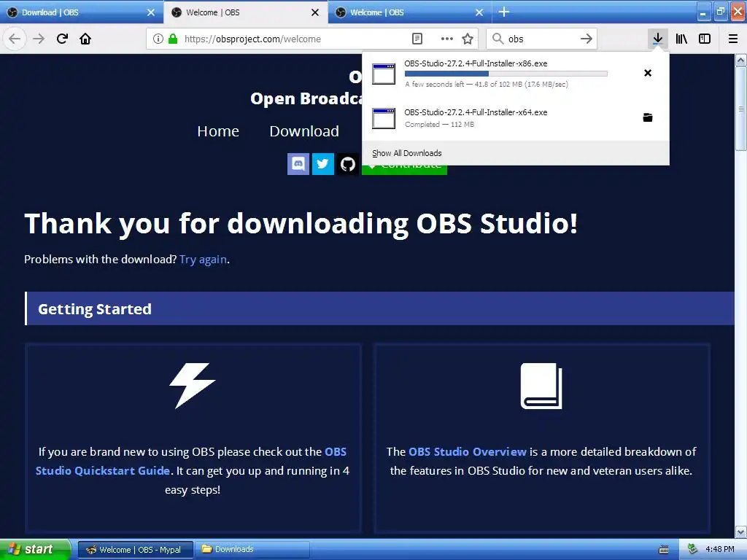Cancel the x86 installer download
This screenshot has height=560, width=747.
click(x=648, y=73)
